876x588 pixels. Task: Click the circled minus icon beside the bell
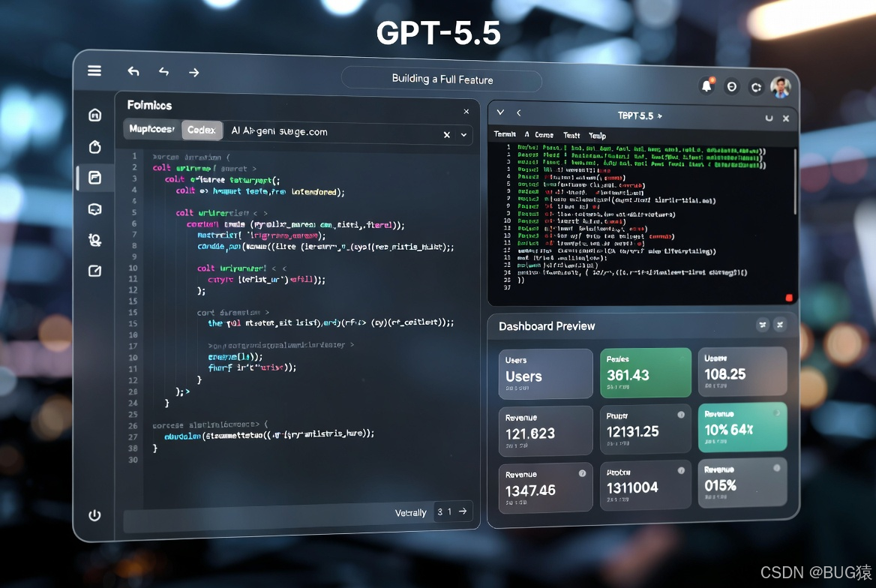pos(731,87)
